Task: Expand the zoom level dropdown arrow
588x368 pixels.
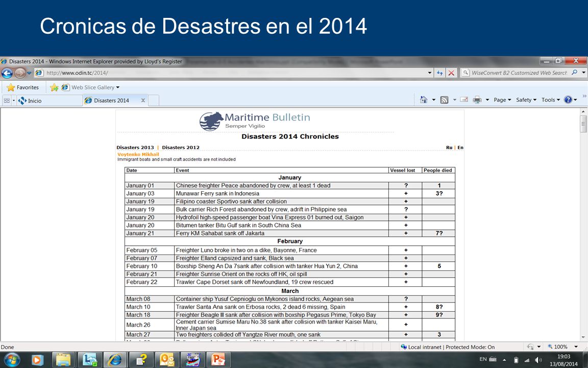Action: (x=576, y=347)
